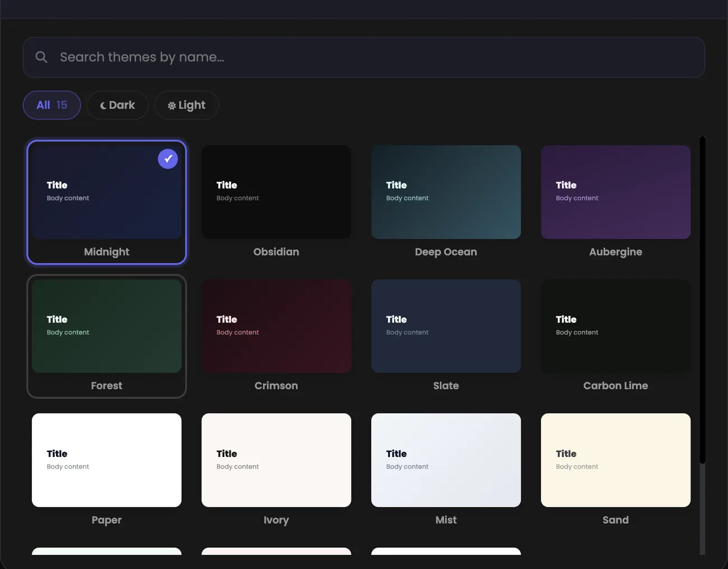This screenshot has height=569, width=728.
Task: Click the Slate name label
Action: (446, 386)
